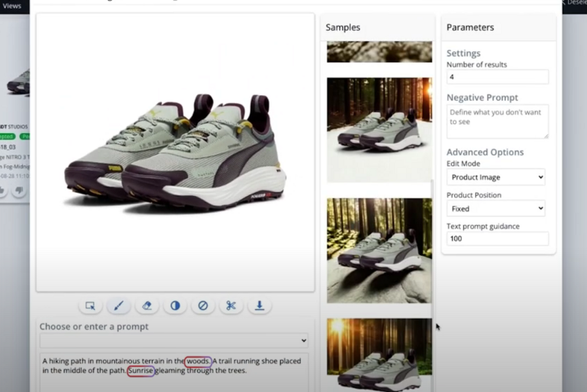
Task: Choose the eraser tool
Action: (x=147, y=306)
